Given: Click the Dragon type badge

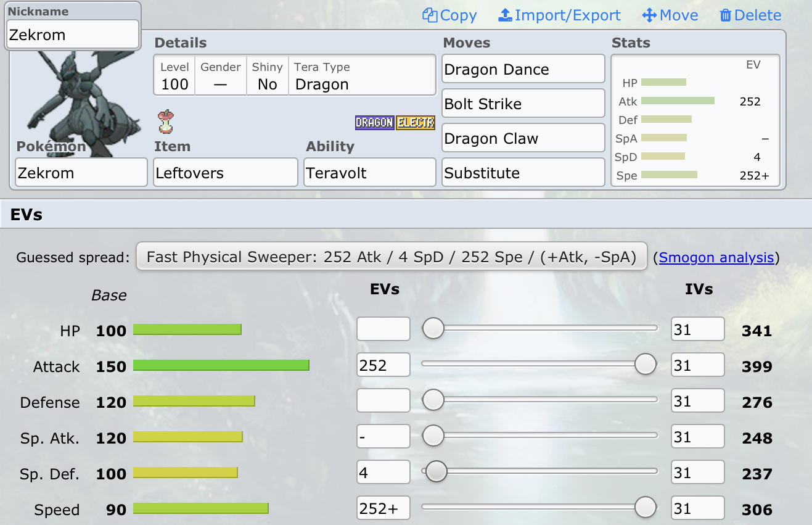Looking at the screenshot, I should click(374, 123).
